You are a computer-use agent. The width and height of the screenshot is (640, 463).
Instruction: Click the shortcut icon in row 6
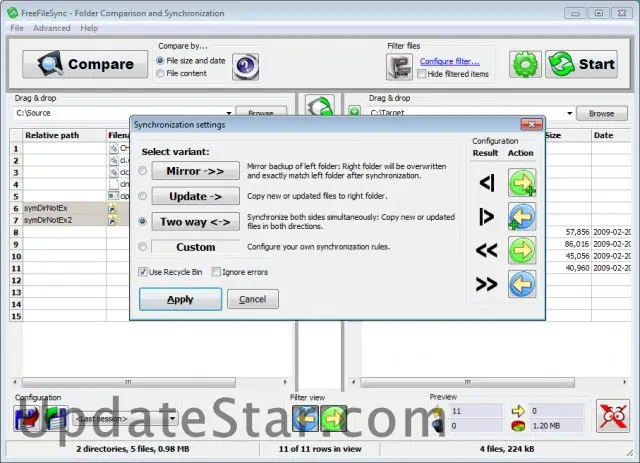[x=112, y=209]
